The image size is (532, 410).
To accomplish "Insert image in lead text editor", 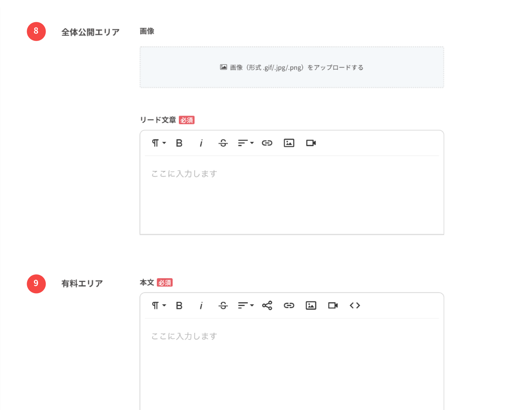I will 289,143.
